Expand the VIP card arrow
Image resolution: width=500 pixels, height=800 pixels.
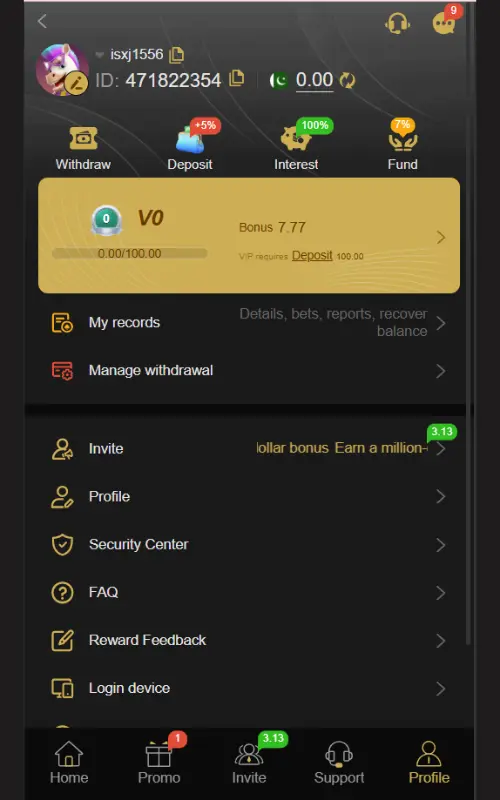tap(441, 237)
